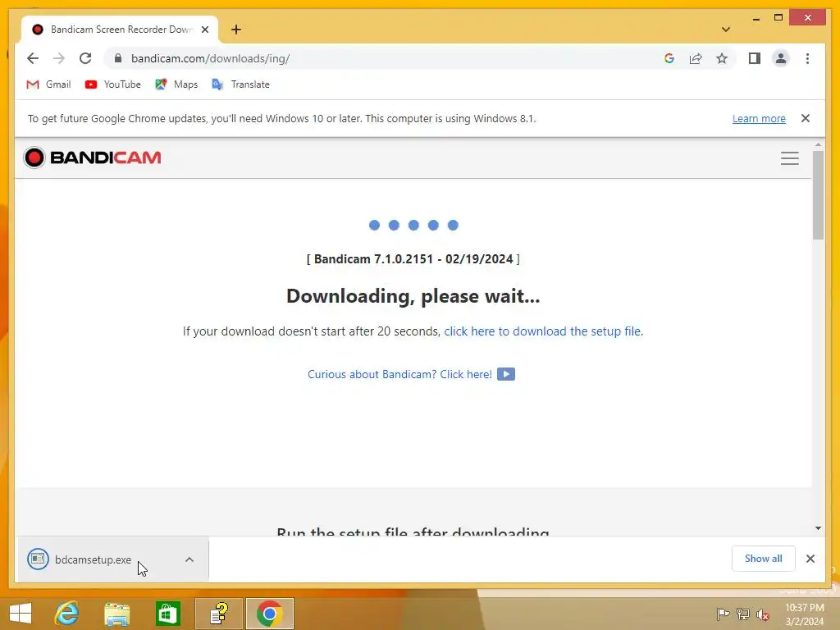Image resolution: width=840 pixels, height=630 pixels.
Task: View site information via the padlock icon
Action: point(118,58)
